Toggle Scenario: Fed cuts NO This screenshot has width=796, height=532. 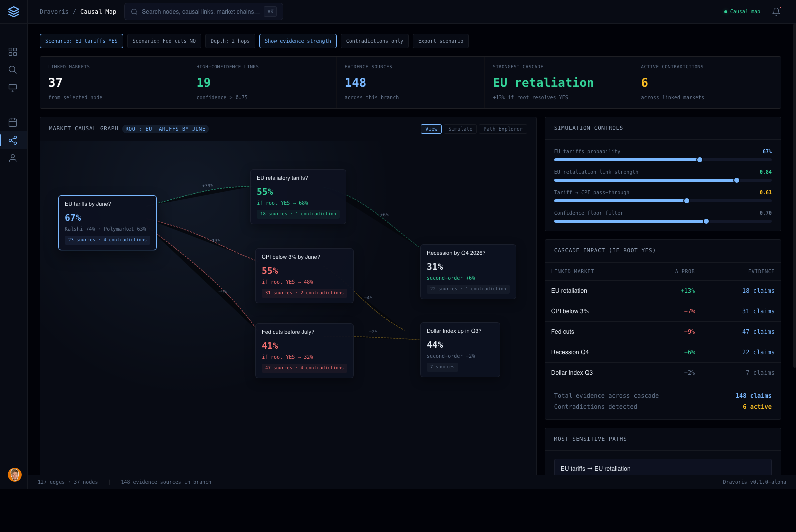pos(164,41)
